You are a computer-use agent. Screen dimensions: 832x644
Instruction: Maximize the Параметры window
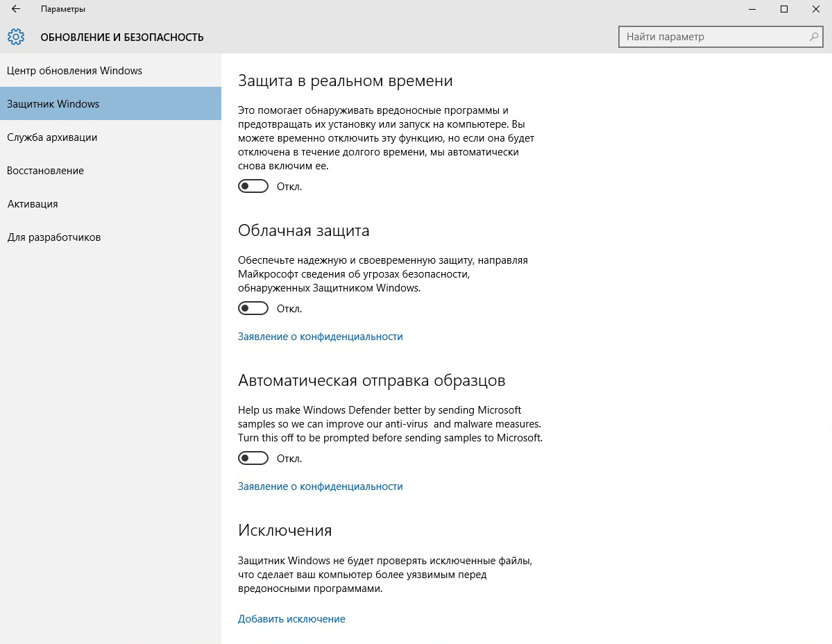tap(784, 9)
